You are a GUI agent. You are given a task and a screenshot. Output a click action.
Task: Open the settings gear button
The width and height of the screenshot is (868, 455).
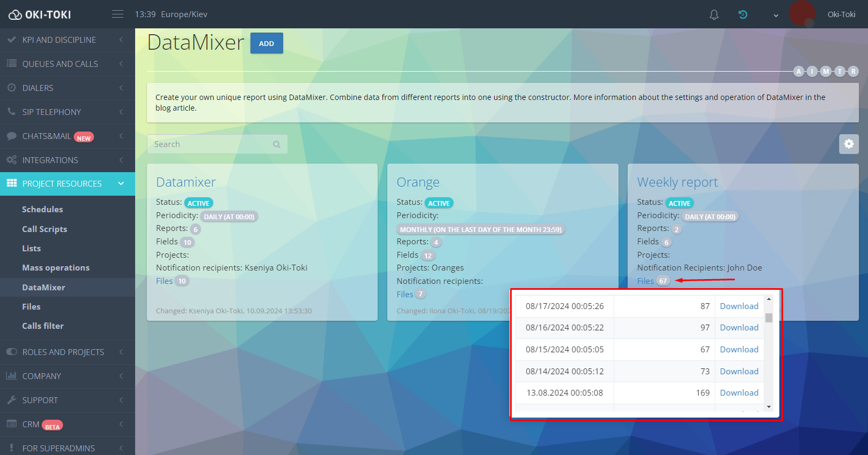849,144
